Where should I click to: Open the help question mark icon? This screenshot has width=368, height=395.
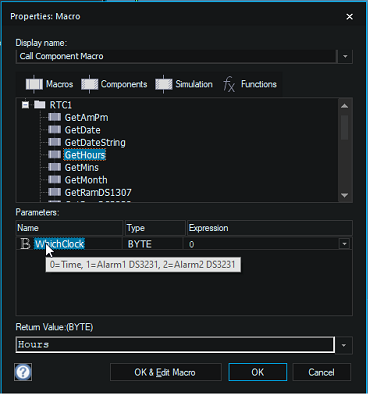tap(23, 372)
